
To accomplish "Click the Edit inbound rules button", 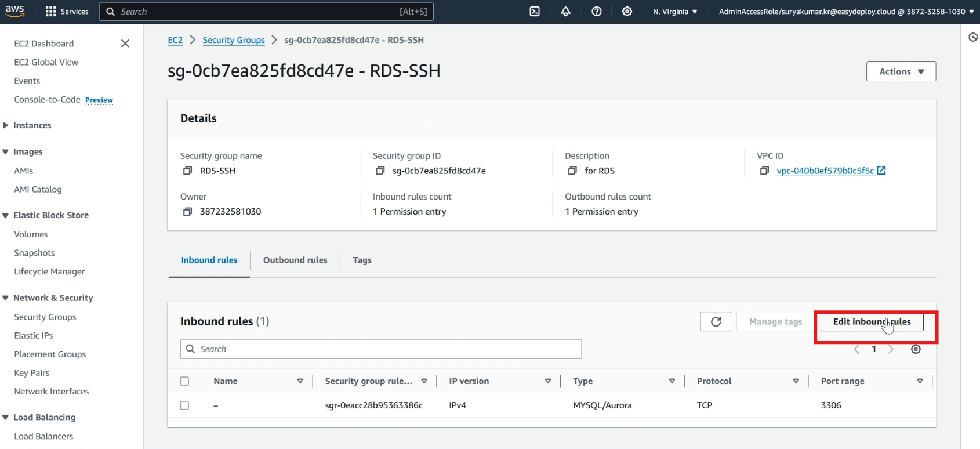I will 871,322.
